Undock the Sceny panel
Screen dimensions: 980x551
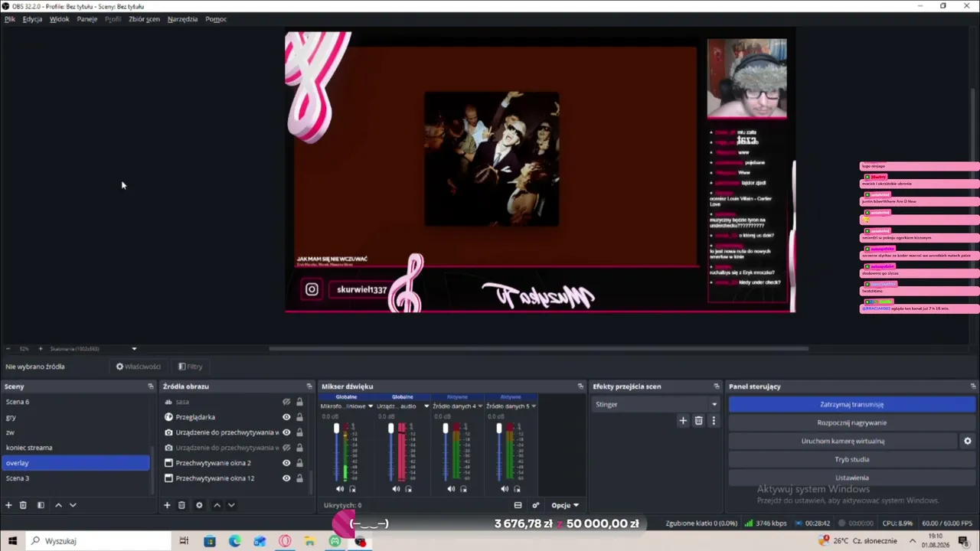(151, 386)
